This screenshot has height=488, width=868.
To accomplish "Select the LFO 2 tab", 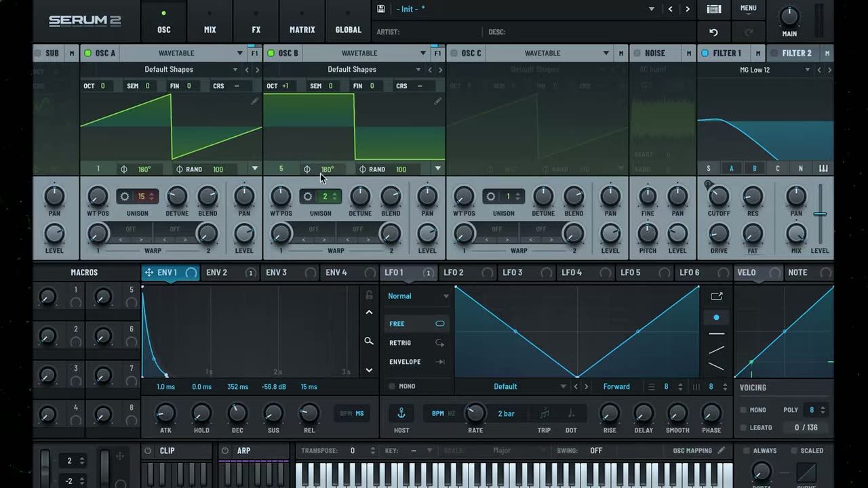I will point(469,272).
